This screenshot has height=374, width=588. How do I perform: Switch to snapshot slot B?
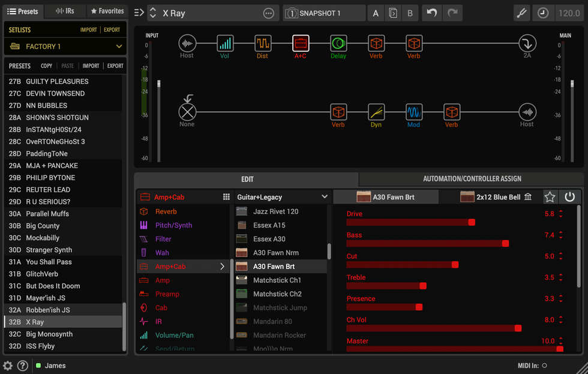tap(410, 13)
